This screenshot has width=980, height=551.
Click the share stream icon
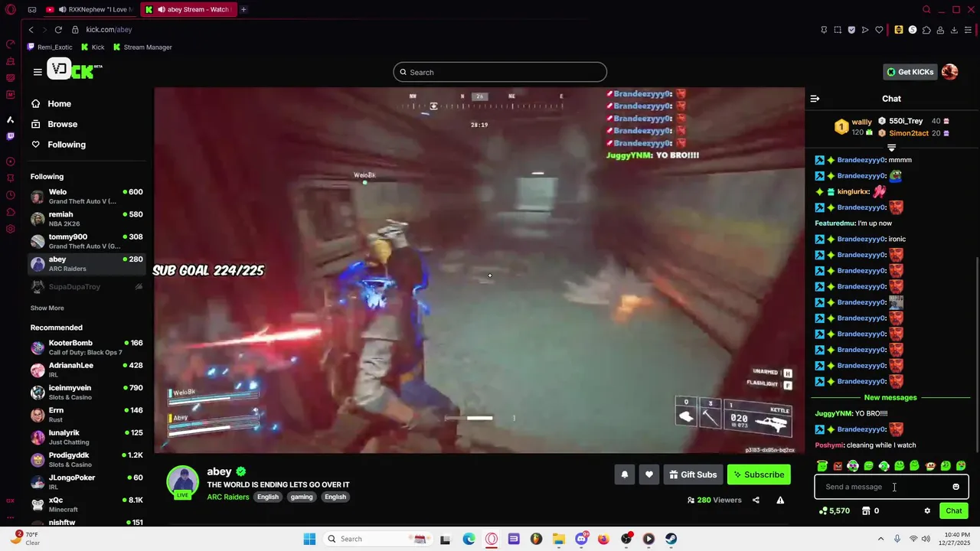pyautogui.click(x=756, y=500)
